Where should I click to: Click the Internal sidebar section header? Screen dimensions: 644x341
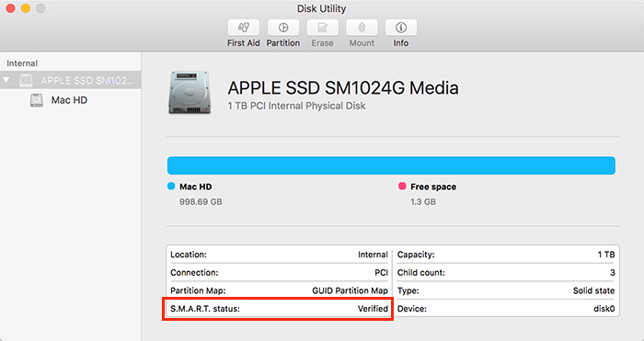(x=22, y=63)
